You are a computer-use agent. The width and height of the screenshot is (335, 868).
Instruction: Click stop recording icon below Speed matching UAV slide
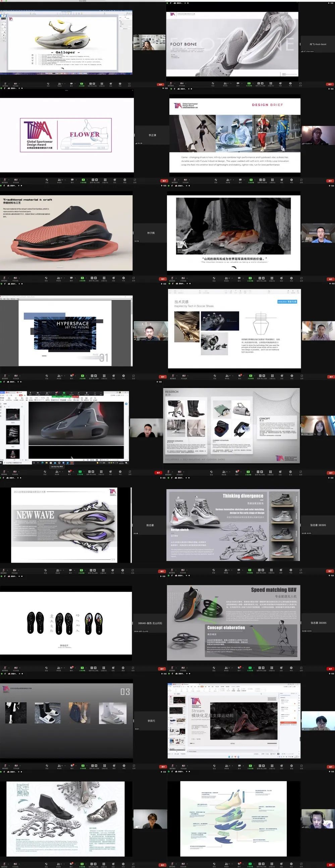(x=262, y=667)
